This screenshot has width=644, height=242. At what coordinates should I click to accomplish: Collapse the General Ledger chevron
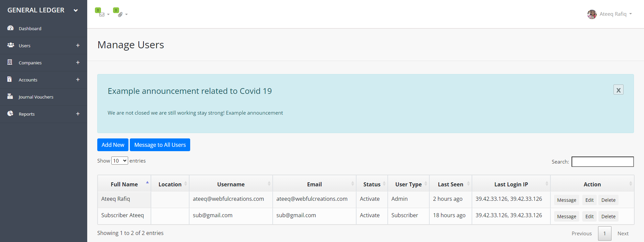(76, 10)
